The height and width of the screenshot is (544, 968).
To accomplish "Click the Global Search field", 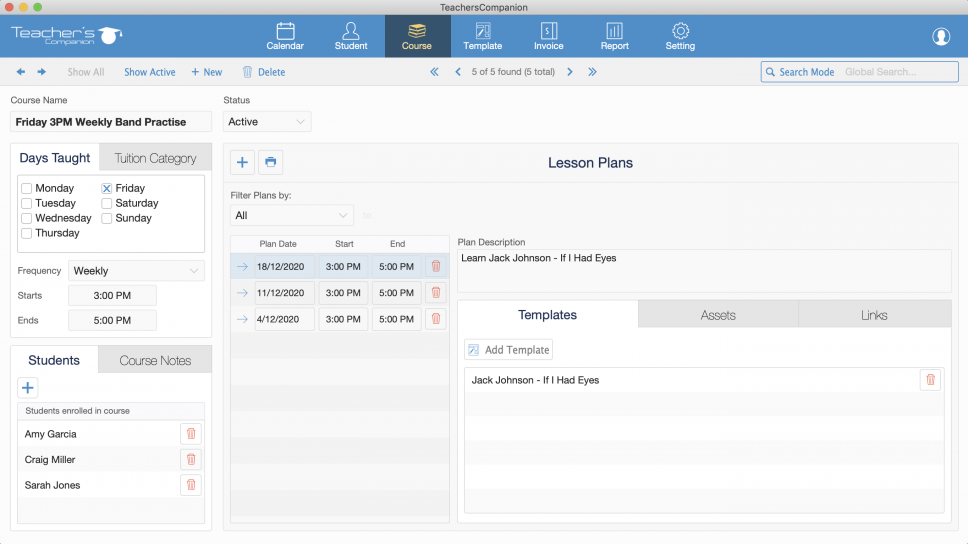I will click(899, 72).
